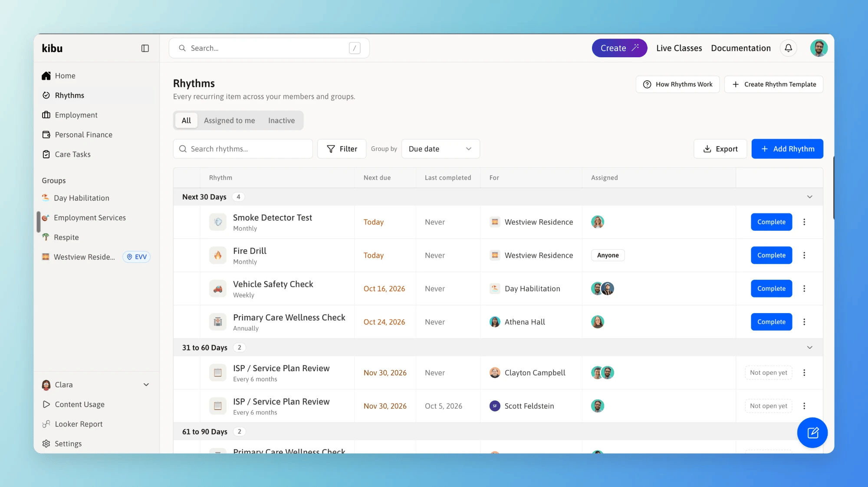Open more options for Scott Feldstein's ISP review
Image resolution: width=868 pixels, height=487 pixels.
click(x=804, y=406)
